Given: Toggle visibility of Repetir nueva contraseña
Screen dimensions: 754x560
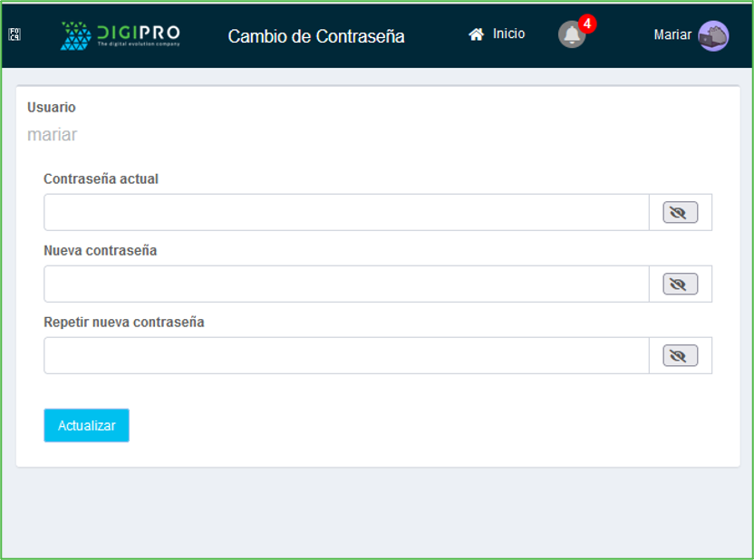Looking at the screenshot, I should [x=680, y=356].
